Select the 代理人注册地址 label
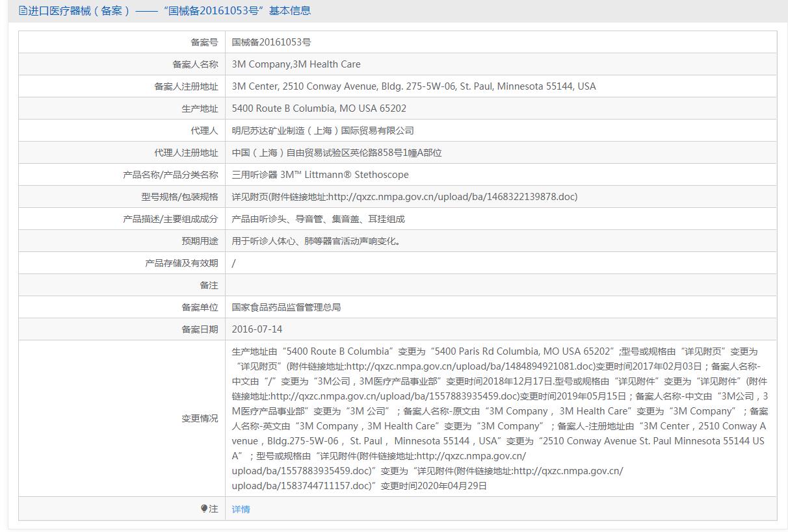 click(x=186, y=153)
